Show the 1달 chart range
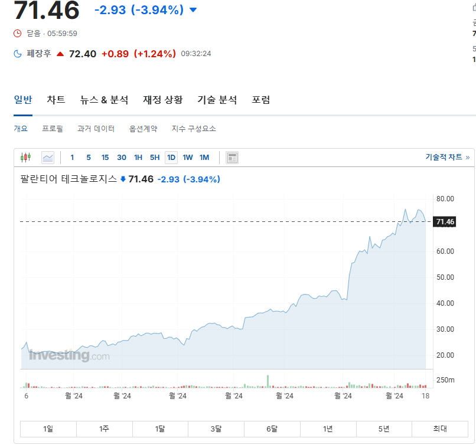This screenshot has width=476, height=448. pos(160,429)
